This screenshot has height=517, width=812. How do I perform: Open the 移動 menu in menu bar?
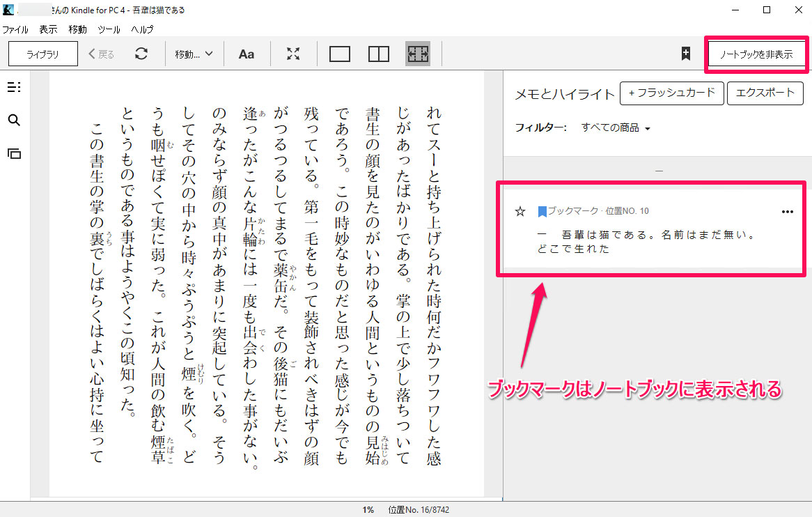(78, 29)
